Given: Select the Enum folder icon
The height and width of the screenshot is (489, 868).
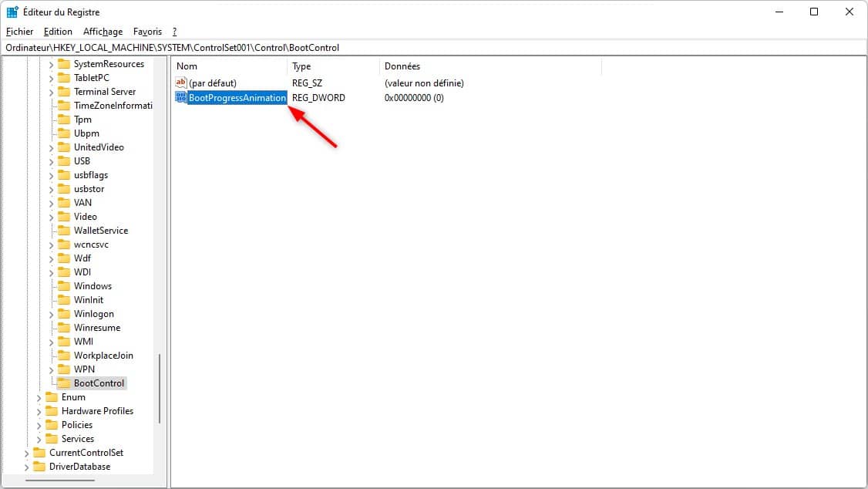Looking at the screenshot, I should point(52,396).
